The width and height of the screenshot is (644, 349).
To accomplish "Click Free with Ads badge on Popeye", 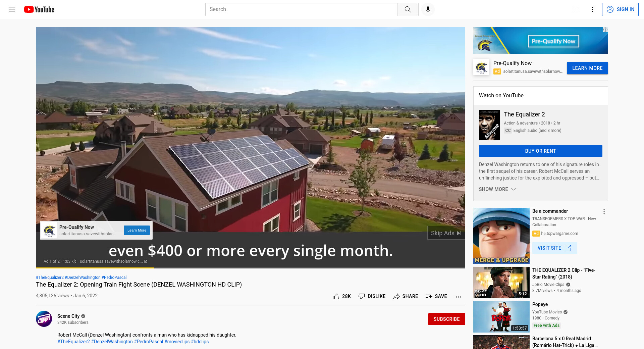I will 546,326.
